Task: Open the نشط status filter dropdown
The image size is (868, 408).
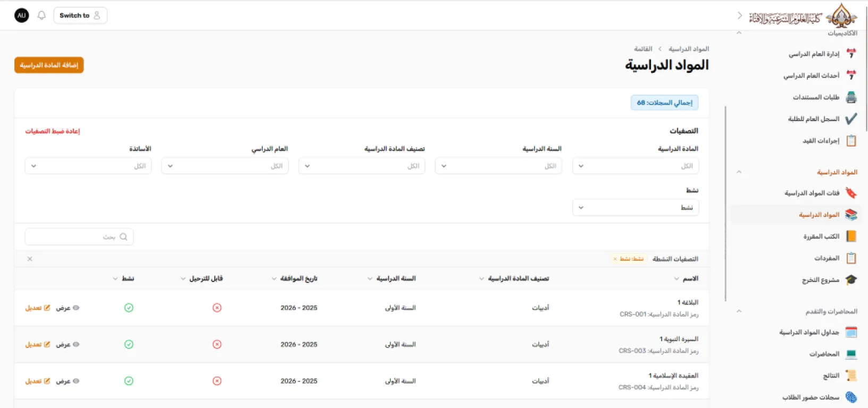Action: tap(636, 208)
